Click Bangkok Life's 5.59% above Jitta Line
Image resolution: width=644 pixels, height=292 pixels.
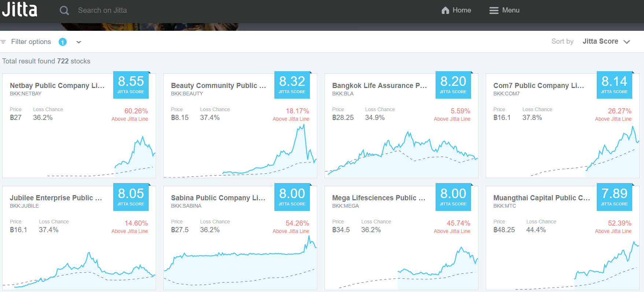coord(452,114)
